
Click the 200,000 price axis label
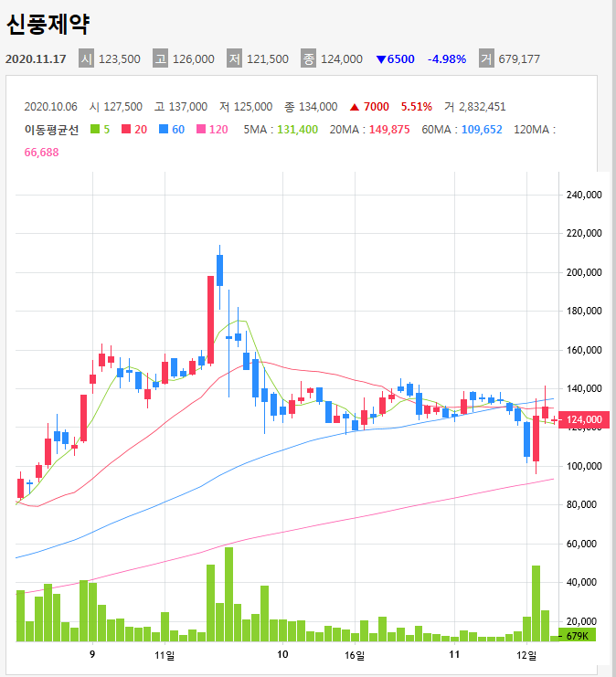(x=584, y=272)
